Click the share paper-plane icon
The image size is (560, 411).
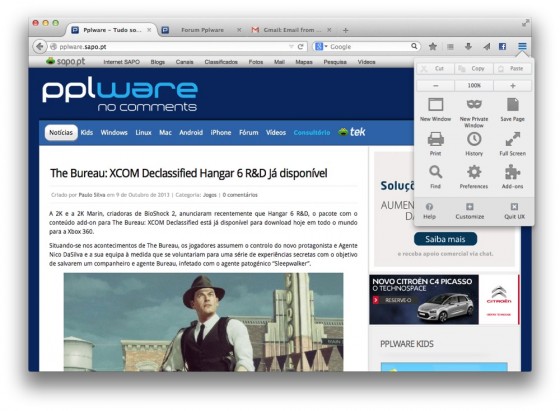coord(486,46)
